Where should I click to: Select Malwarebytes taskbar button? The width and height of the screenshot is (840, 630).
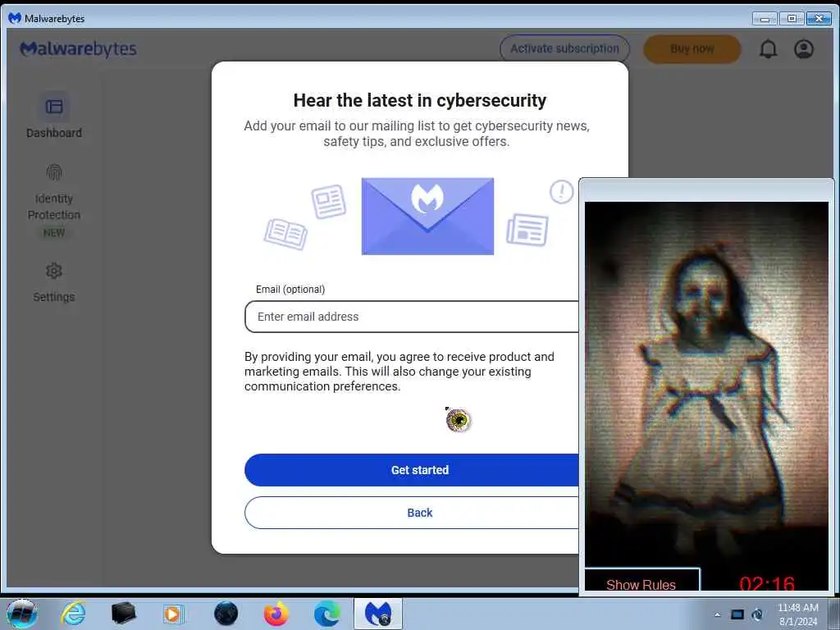coord(378,614)
